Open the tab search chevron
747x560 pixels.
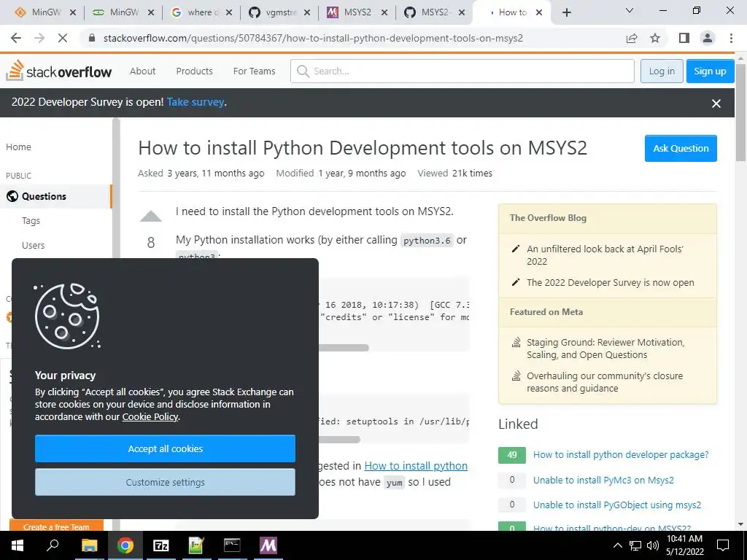(630, 10)
